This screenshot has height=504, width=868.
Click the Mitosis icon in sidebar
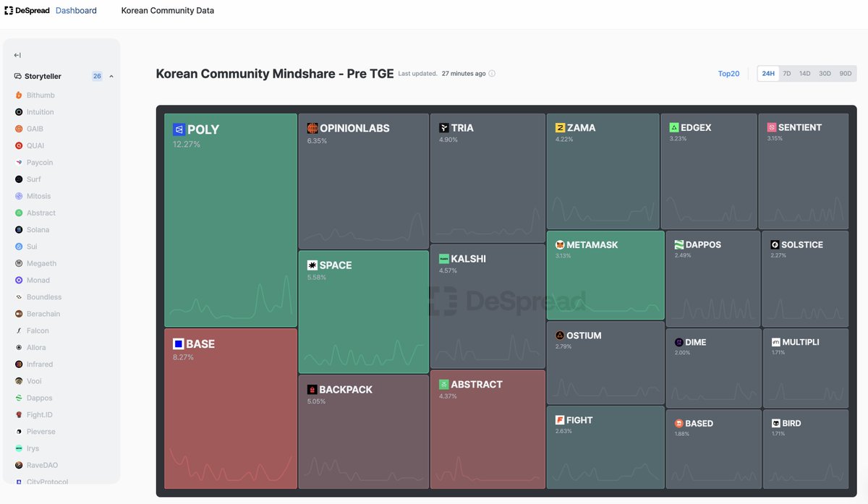[19, 196]
